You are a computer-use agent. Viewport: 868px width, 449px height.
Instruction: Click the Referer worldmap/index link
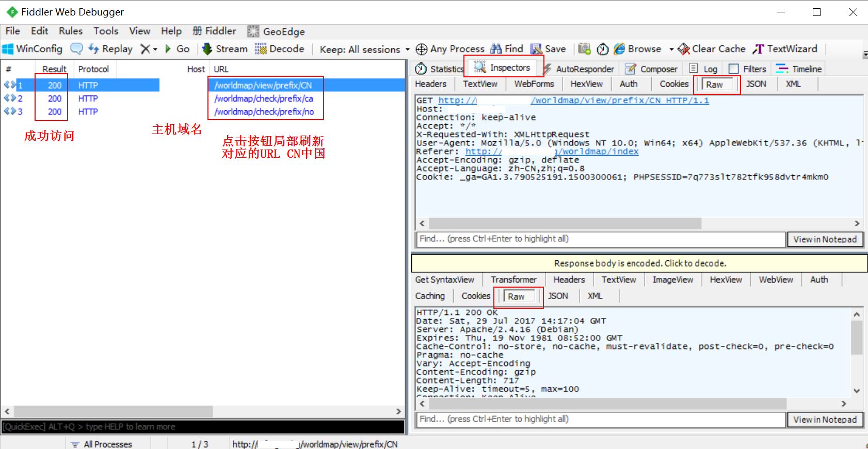552,152
